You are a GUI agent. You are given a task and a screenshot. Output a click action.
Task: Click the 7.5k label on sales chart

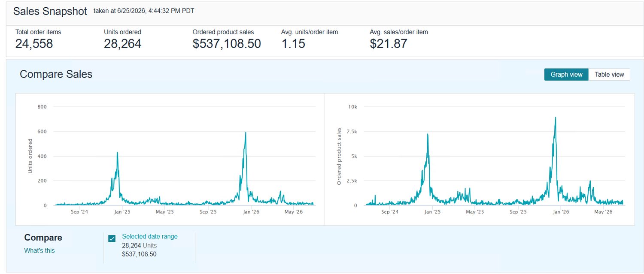(x=351, y=132)
